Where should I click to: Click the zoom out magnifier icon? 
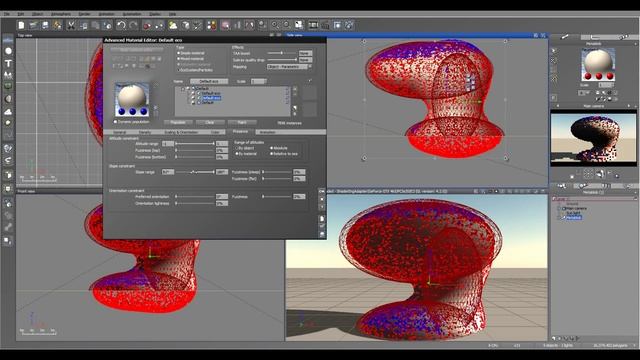[x=287, y=25]
